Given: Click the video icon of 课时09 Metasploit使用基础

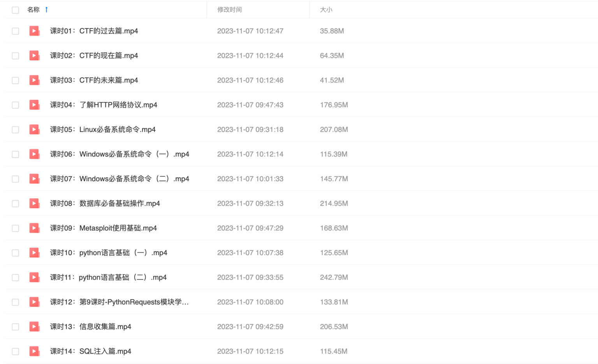Looking at the screenshot, I should [34, 228].
